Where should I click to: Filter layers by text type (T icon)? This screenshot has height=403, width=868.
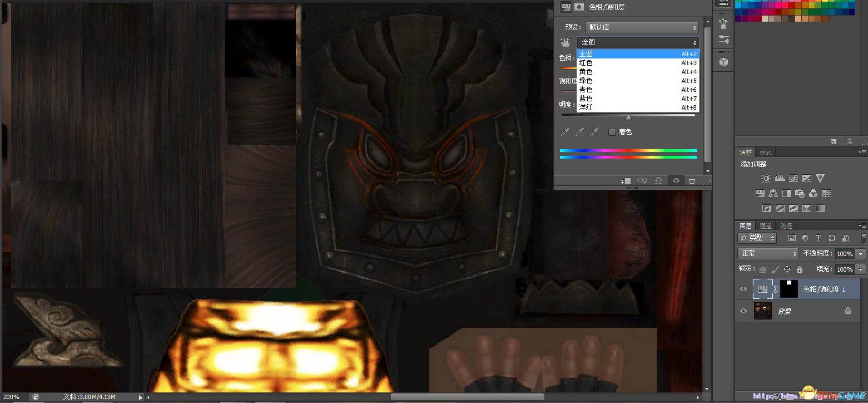(819, 238)
